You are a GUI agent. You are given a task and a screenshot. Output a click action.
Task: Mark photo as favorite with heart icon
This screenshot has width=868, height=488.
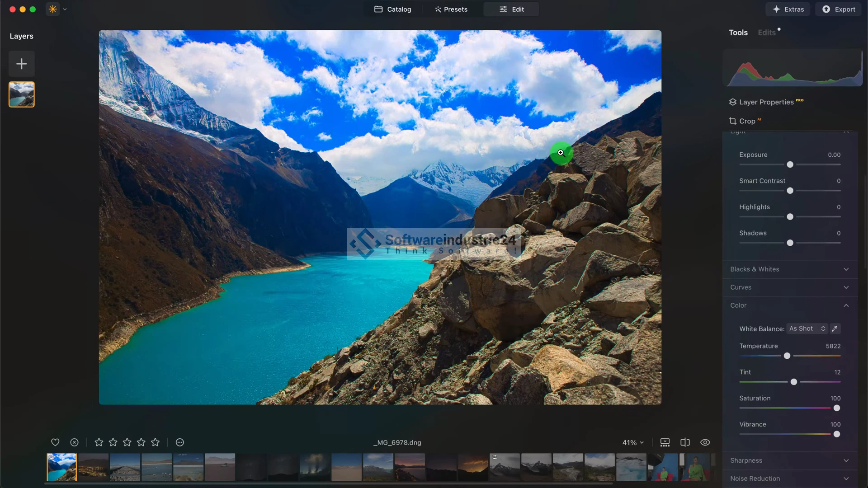point(55,442)
